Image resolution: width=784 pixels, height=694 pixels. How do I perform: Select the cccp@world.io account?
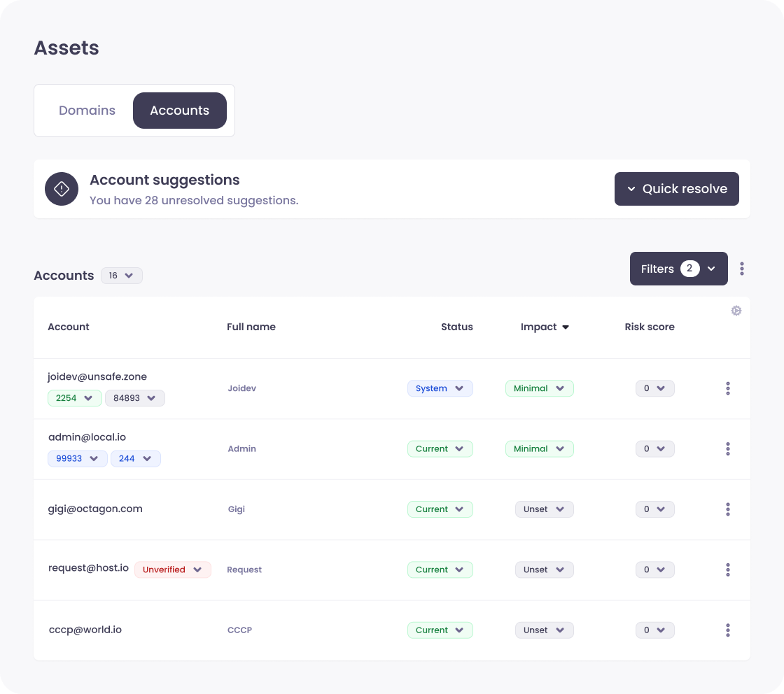(x=85, y=630)
